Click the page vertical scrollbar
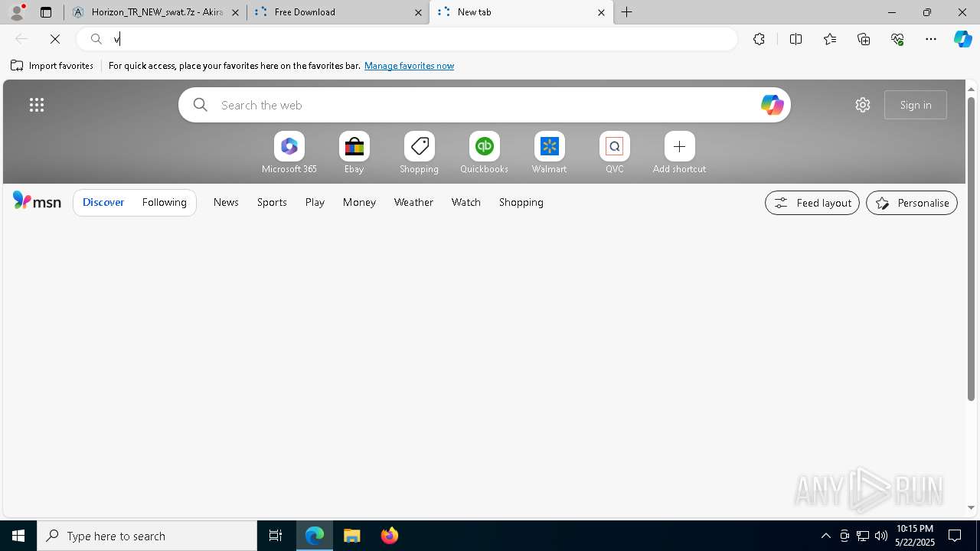Image resolution: width=980 pixels, height=551 pixels. [x=971, y=249]
